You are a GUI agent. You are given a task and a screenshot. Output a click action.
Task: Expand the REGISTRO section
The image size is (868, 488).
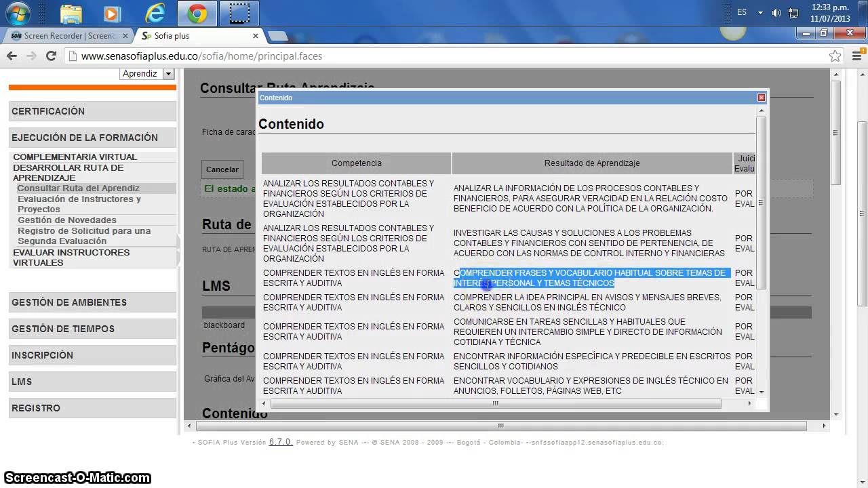[92, 408]
